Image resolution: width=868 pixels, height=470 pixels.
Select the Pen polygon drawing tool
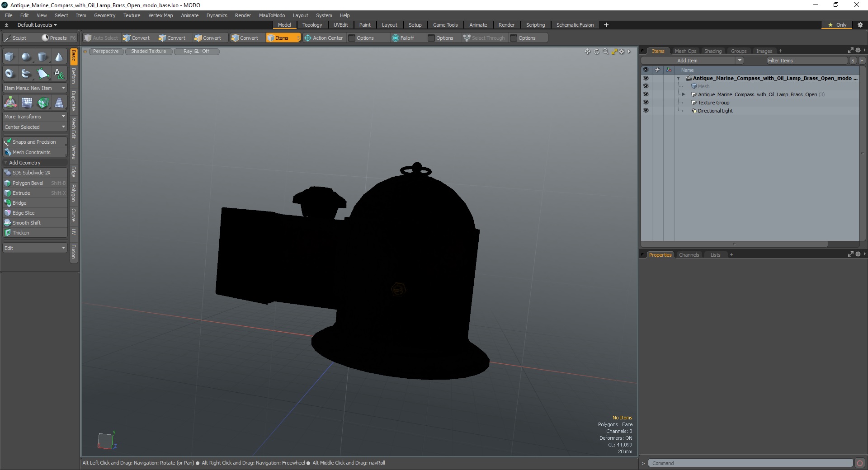42,73
